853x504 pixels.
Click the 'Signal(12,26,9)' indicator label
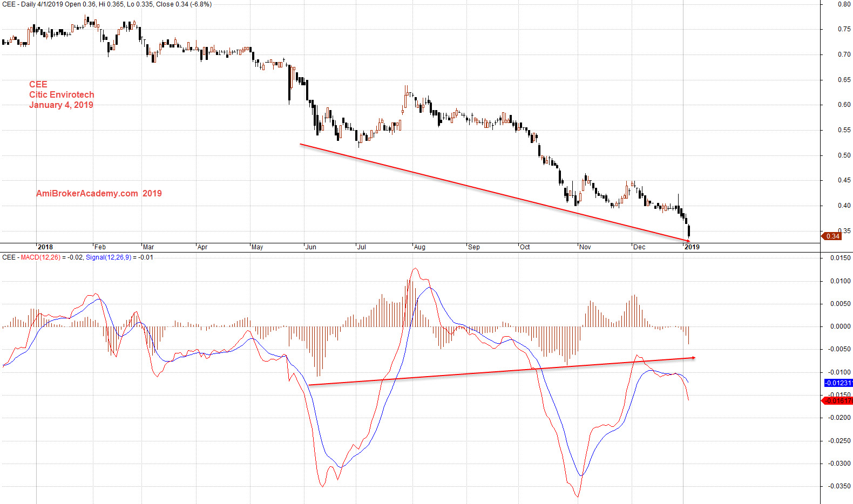click(x=109, y=257)
